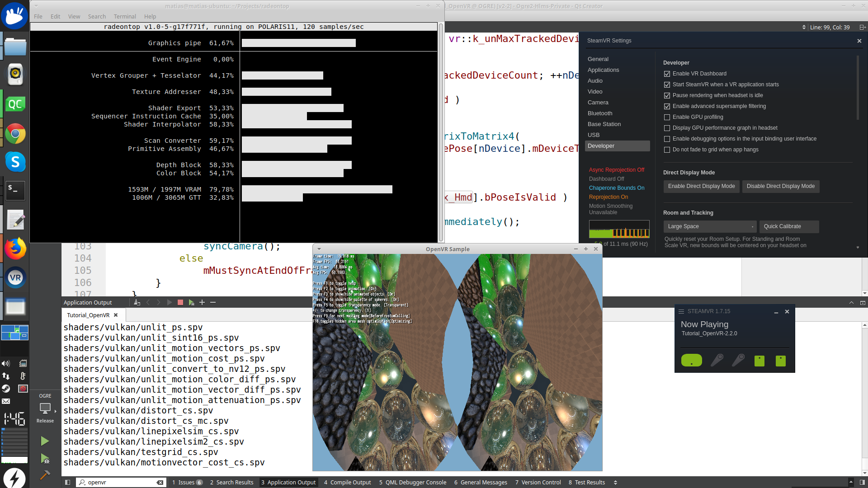Toggle the left sidebar icon in status bar
Viewport: 868px width, 488px height.
coord(67,482)
